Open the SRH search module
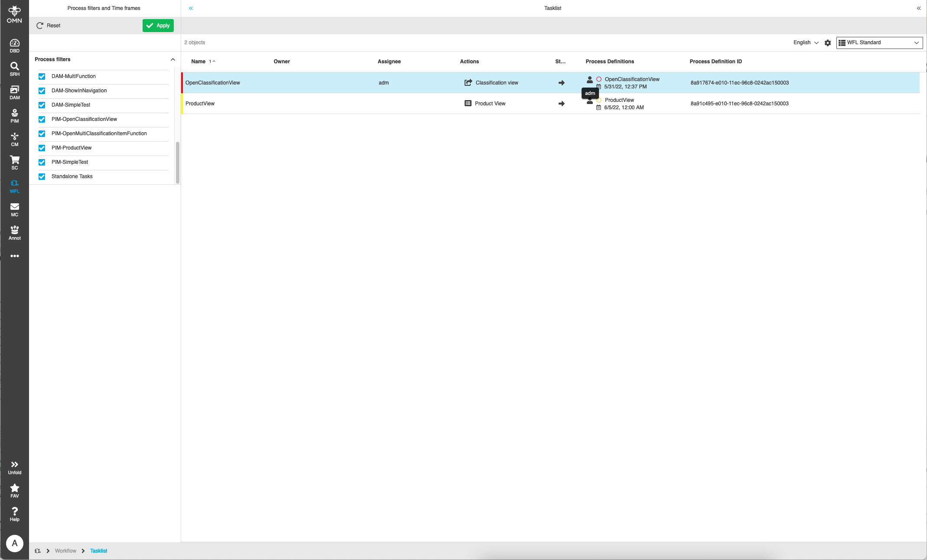Screen dimensions: 927x560 pyautogui.click(x=14, y=68)
